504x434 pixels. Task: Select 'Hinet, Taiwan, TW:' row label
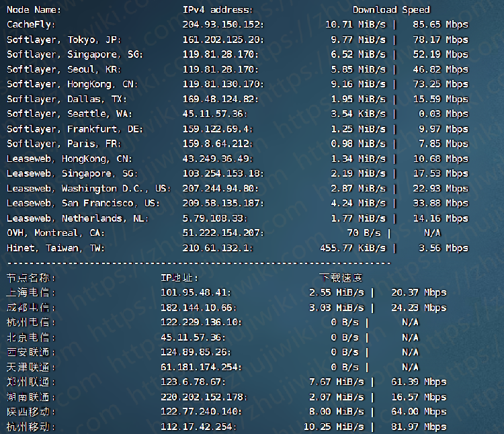[56, 249]
